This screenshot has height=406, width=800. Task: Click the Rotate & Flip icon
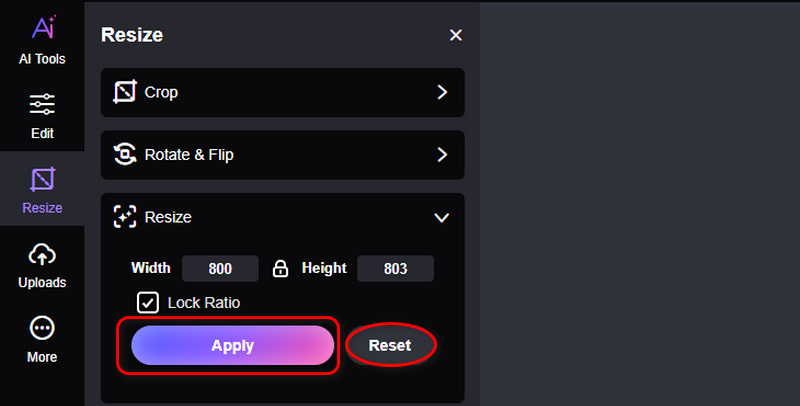click(125, 155)
